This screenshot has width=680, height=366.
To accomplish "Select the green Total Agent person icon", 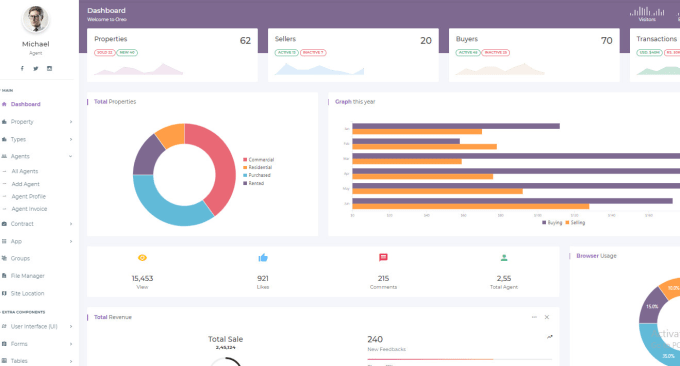I will 504,258.
